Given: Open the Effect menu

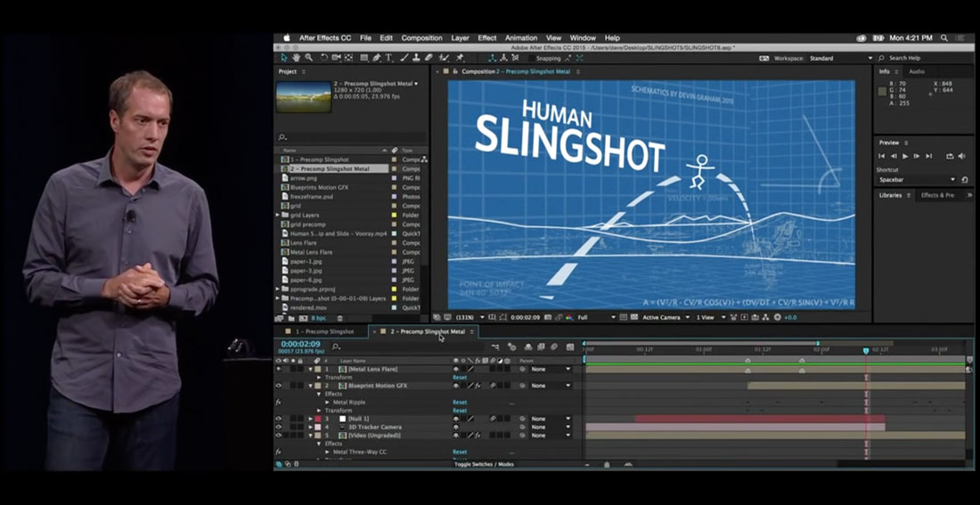Looking at the screenshot, I should click(486, 38).
